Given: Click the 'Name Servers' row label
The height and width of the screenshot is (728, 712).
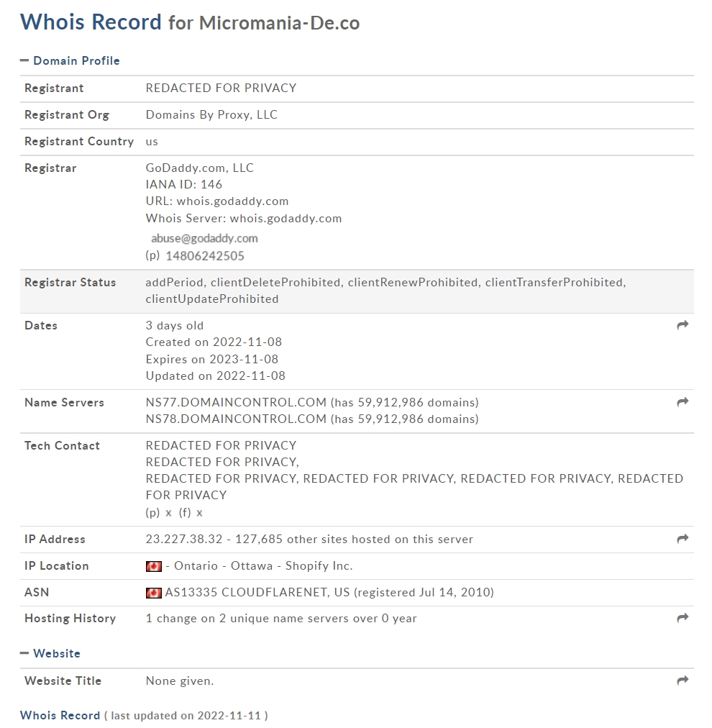Looking at the screenshot, I should coord(64,403).
